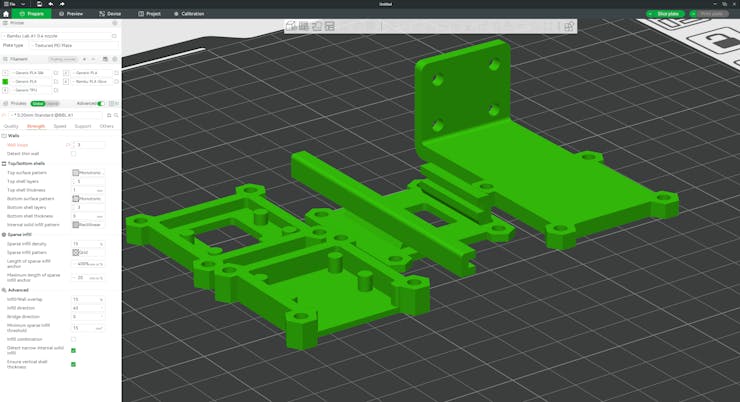The width and height of the screenshot is (740, 402).
Task: Reset Wall loops to default value
Action: pos(68,145)
